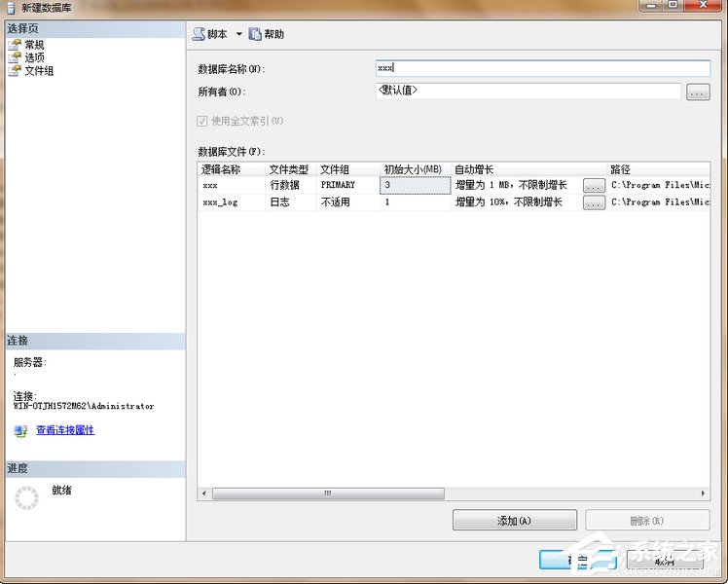Open autogrowth settings for xxx row
Screen dimensions: 728x584
coord(594,186)
